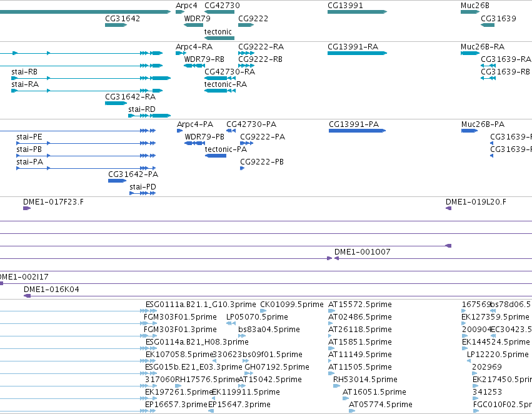Select transcript CG31642-RA
532x414 pixels.
116,103
